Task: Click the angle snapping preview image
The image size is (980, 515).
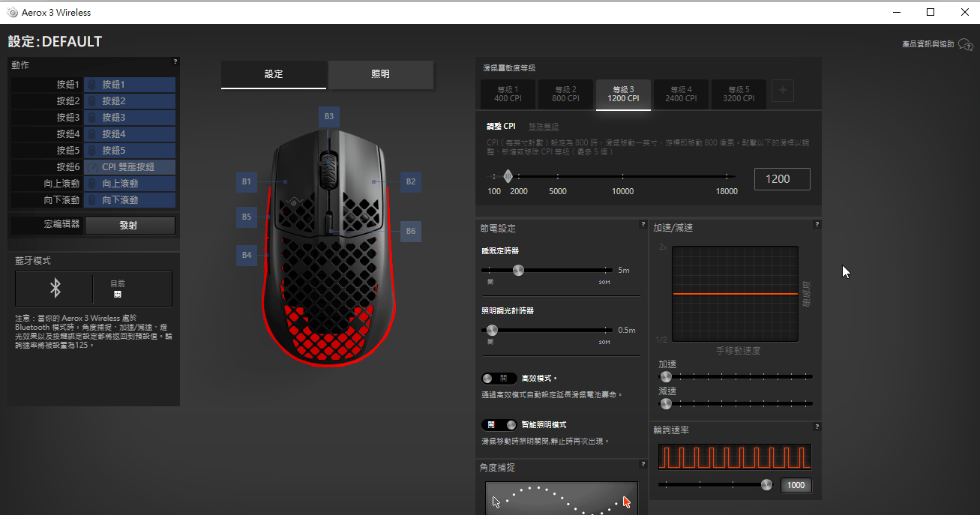Action: point(562,498)
